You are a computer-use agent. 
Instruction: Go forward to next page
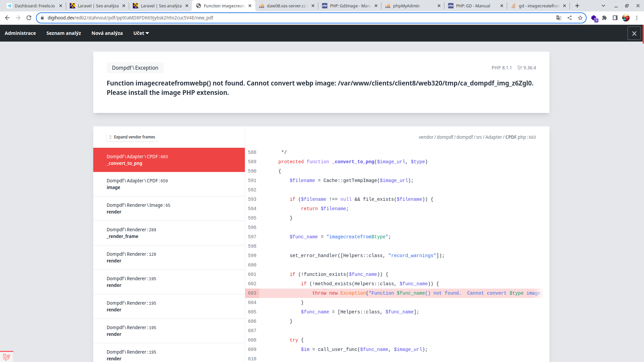coord(18,18)
